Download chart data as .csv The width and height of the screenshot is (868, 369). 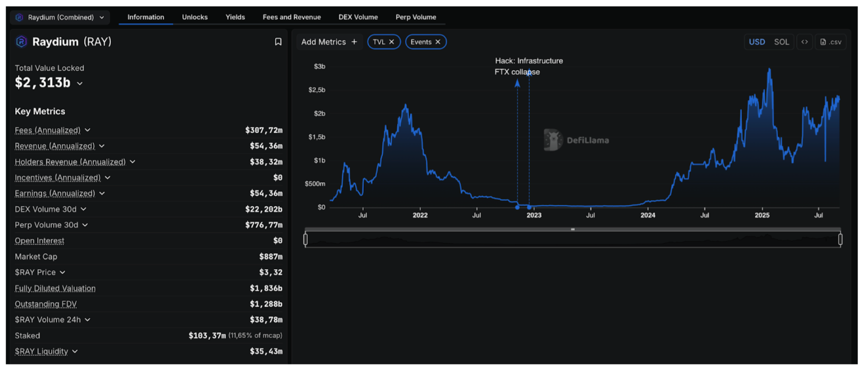coord(831,42)
